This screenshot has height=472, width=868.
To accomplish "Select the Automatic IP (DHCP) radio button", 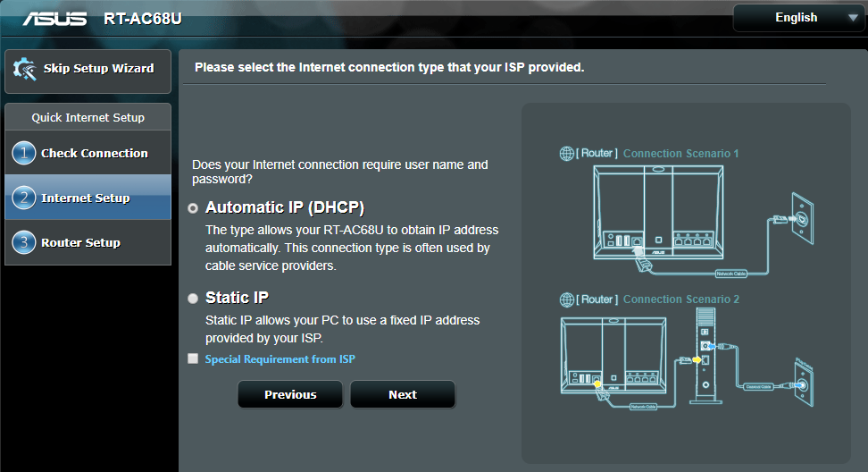I will [x=193, y=208].
